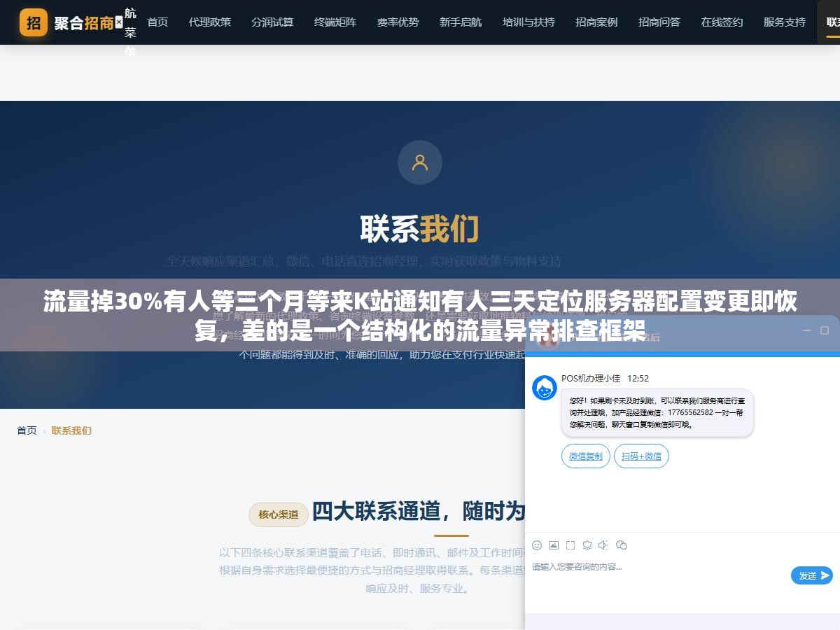The image size is (840, 630).
Task: Click the screenshot capture icon in chat toolbar
Action: (x=570, y=545)
